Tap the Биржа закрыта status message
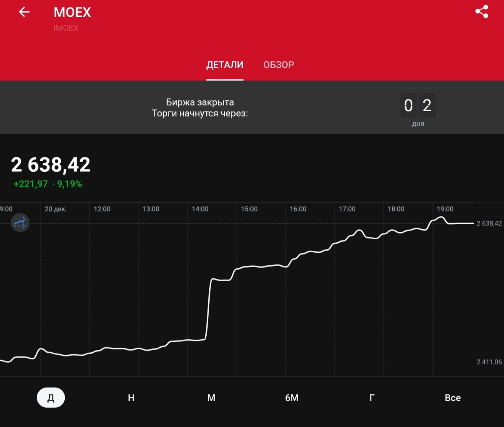This screenshot has width=504, height=427. point(200,102)
